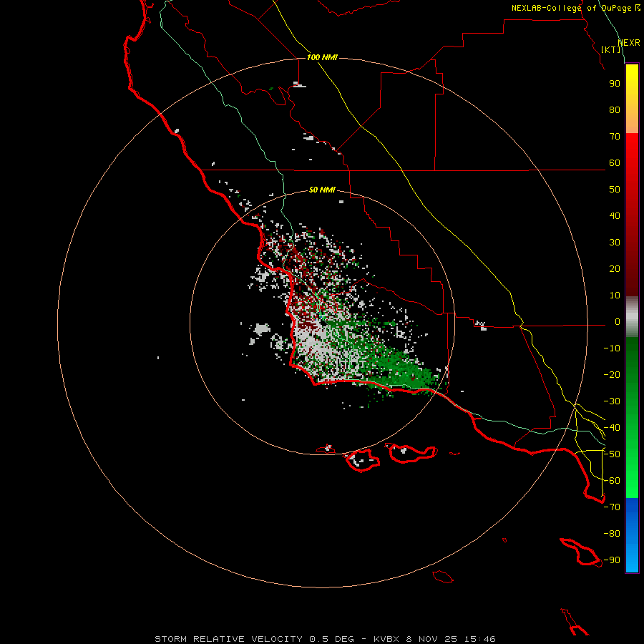
Task: Click the 0 value on velocity scale
Action: pyautogui.click(x=618, y=322)
